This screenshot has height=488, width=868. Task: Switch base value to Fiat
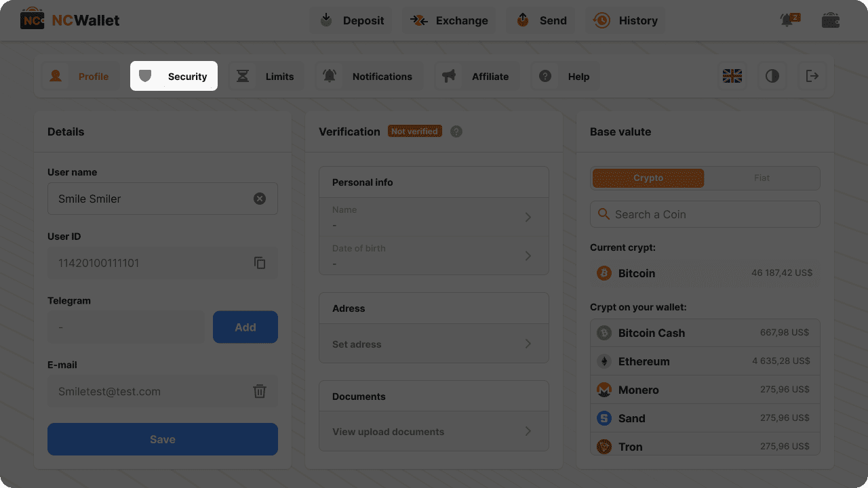pos(762,178)
